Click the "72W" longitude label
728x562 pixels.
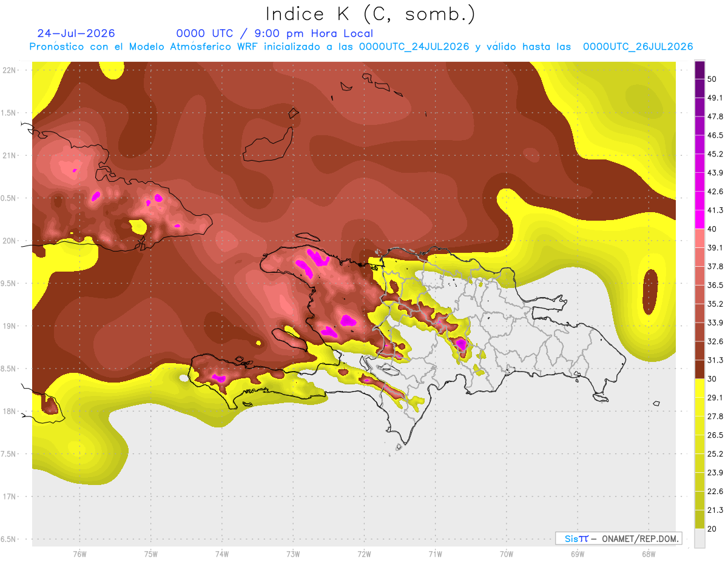tap(364, 554)
